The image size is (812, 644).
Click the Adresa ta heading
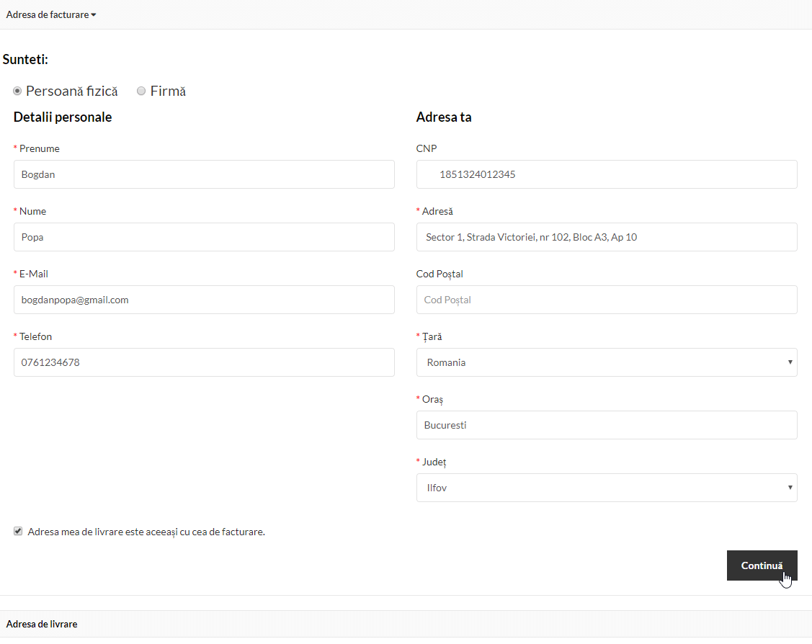coord(444,117)
